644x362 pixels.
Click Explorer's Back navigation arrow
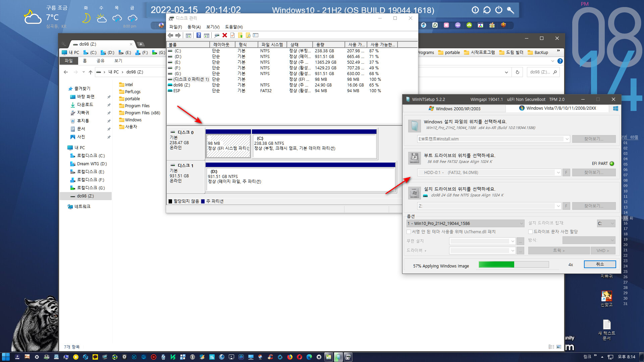tap(66, 72)
